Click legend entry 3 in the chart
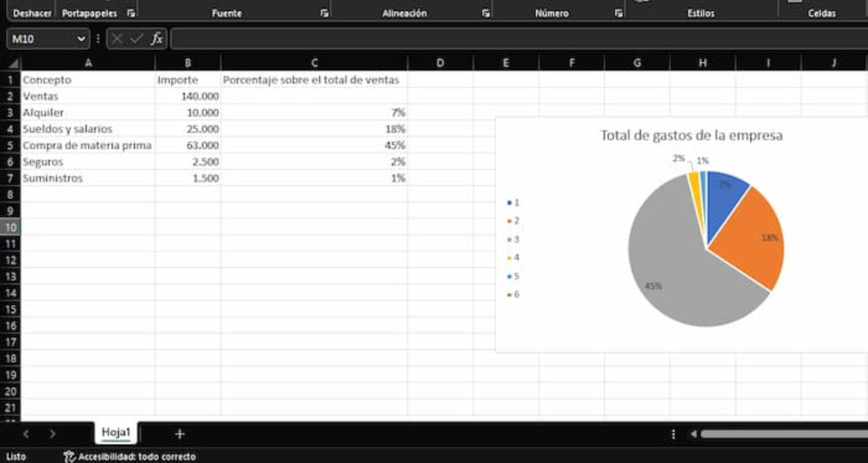 (x=513, y=239)
